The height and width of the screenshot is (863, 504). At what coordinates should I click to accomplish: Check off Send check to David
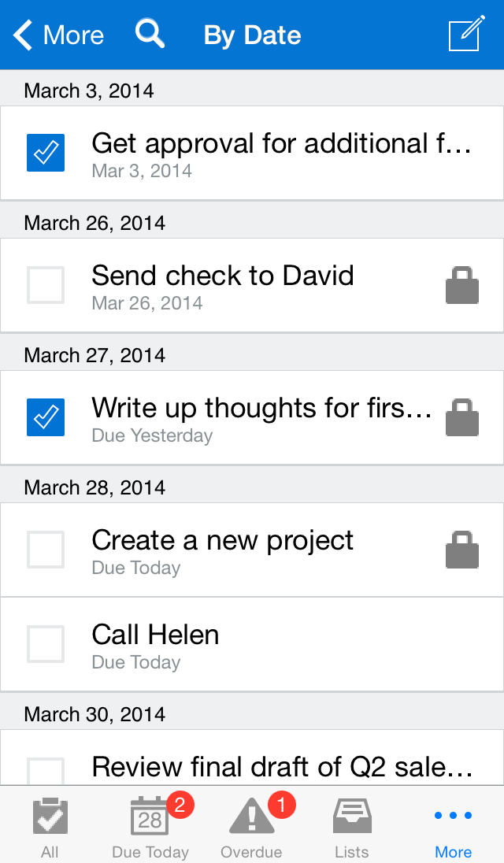[x=46, y=285]
